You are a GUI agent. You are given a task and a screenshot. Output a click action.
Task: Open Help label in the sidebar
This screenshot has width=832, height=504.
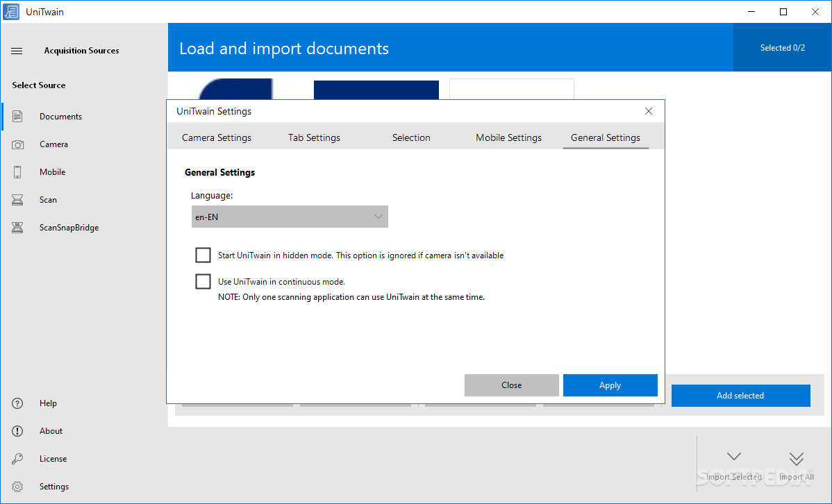48,403
